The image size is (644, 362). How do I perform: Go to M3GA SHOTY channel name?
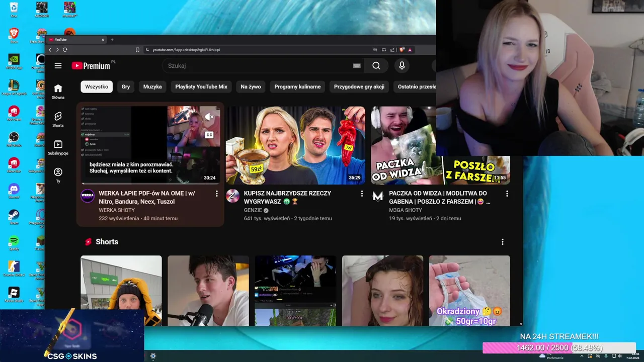(406, 210)
